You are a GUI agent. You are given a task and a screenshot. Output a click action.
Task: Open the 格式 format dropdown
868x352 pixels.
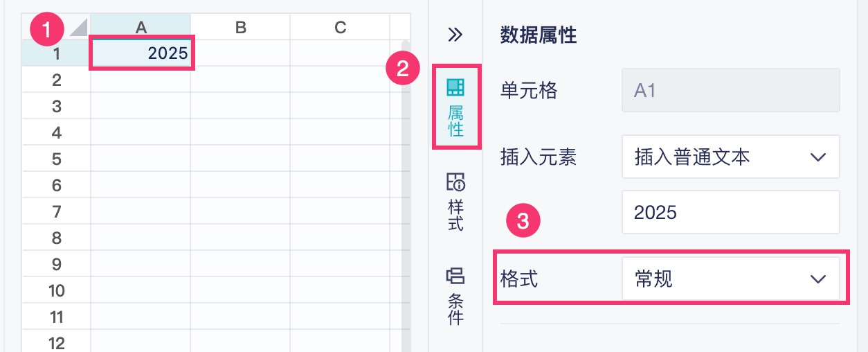click(x=730, y=279)
